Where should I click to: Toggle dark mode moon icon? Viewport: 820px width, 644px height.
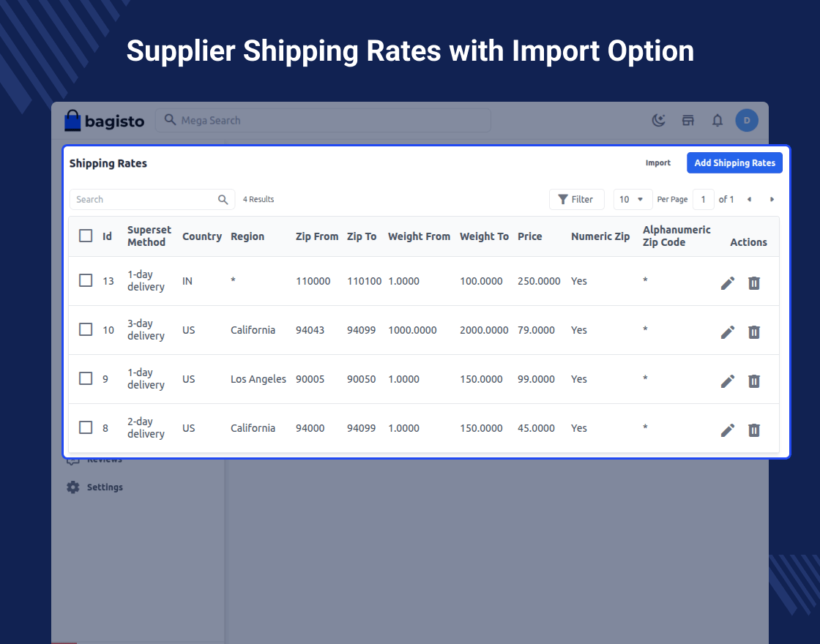point(658,121)
